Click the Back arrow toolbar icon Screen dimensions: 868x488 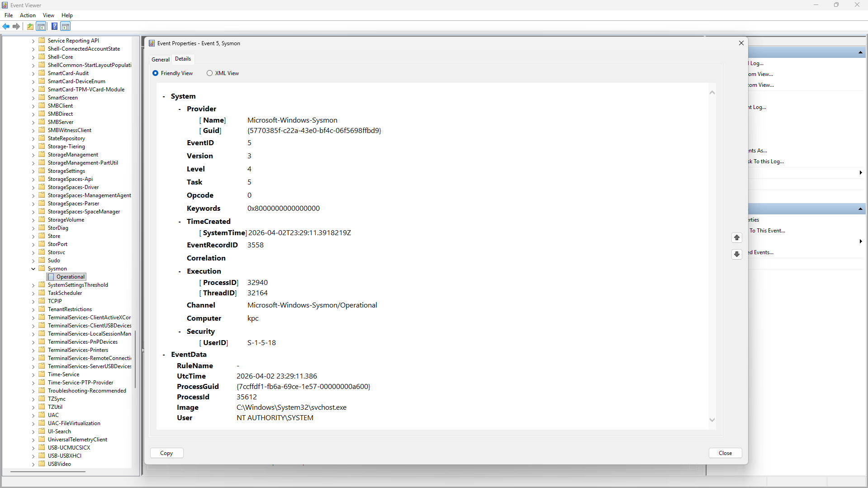tap(6, 26)
